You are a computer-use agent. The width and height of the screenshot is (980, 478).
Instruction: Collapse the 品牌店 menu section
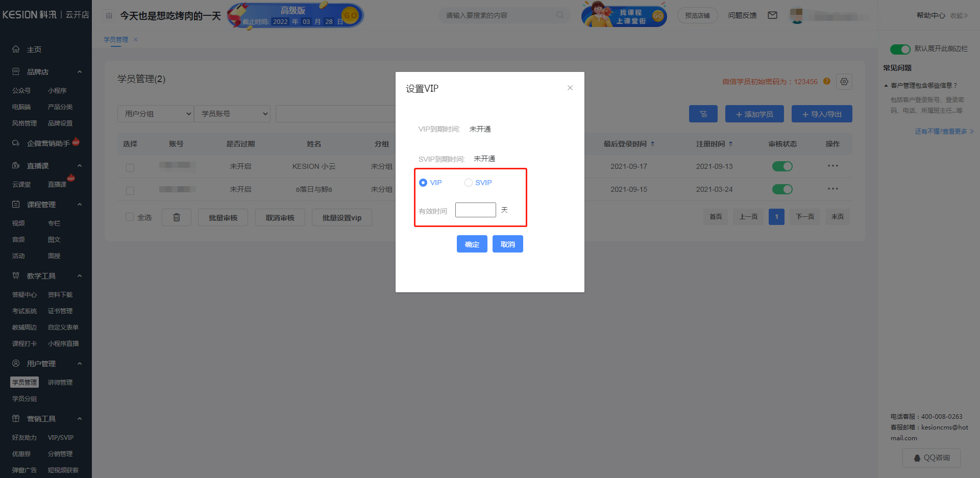pos(80,72)
